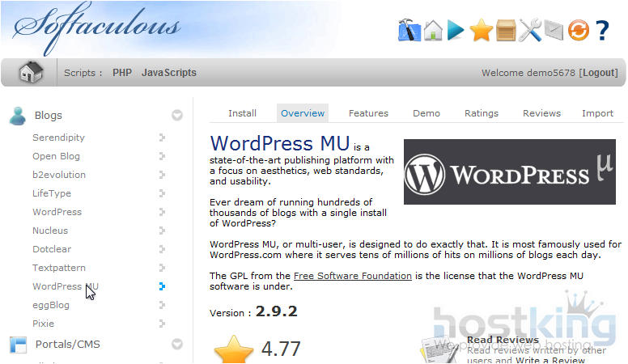Image resolution: width=628 pixels, height=364 pixels.
Task: Select the Reviews tab
Action: pyautogui.click(x=541, y=113)
